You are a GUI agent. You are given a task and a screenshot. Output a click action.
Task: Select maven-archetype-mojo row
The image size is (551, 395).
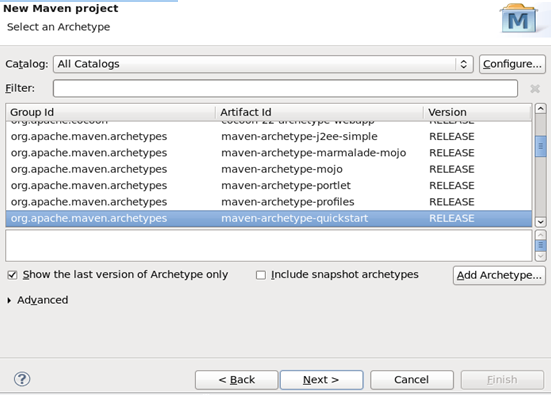(269, 169)
